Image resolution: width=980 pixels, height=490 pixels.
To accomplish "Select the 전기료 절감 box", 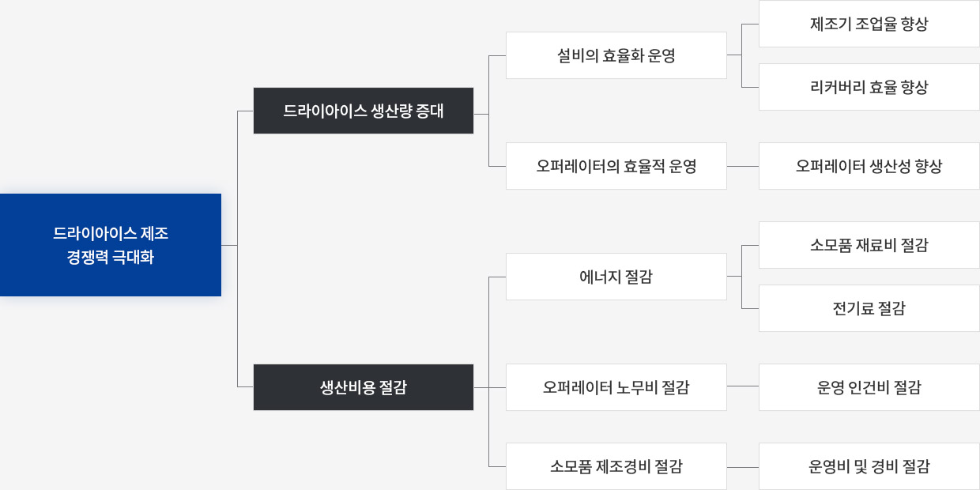I will [x=869, y=308].
